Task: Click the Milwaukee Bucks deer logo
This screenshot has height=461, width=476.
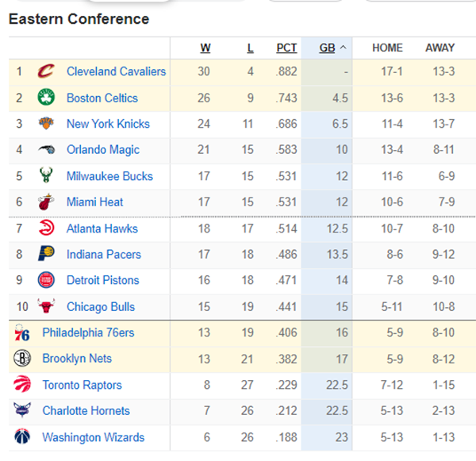Action: 46,175
